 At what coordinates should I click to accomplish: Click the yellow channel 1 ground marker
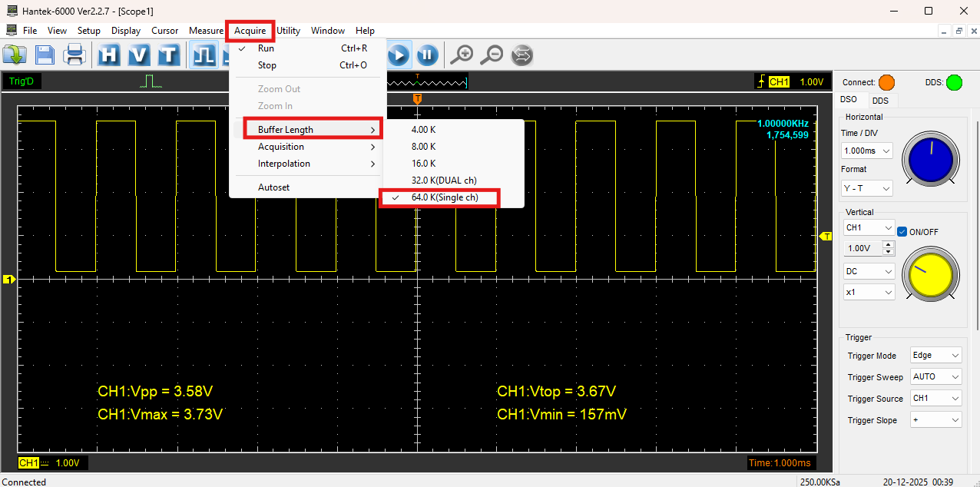[x=9, y=280]
